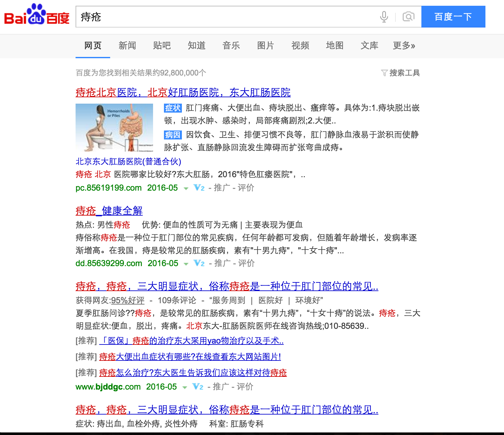The height and width of the screenshot is (435, 504).
Task: Open the image search camera icon
Action: point(408,17)
